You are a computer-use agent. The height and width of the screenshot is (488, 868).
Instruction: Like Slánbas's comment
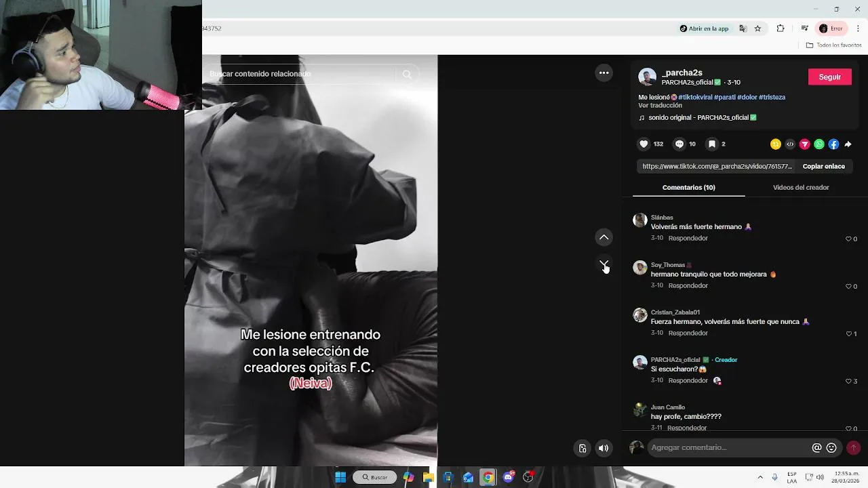point(848,239)
